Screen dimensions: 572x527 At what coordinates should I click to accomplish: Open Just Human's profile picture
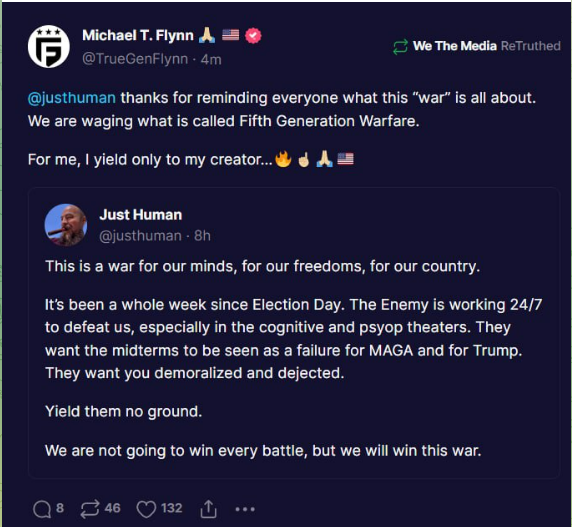(x=66, y=225)
